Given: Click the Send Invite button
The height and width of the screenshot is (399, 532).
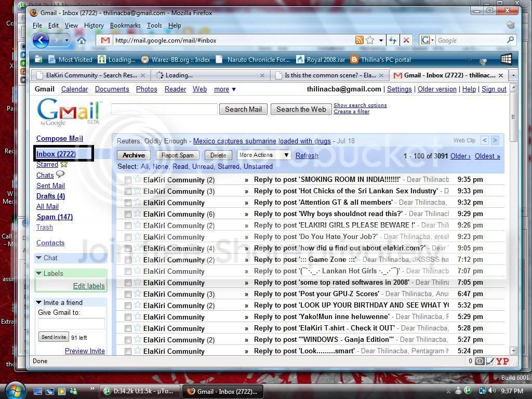Looking at the screenshot, I should pos(54,337).
